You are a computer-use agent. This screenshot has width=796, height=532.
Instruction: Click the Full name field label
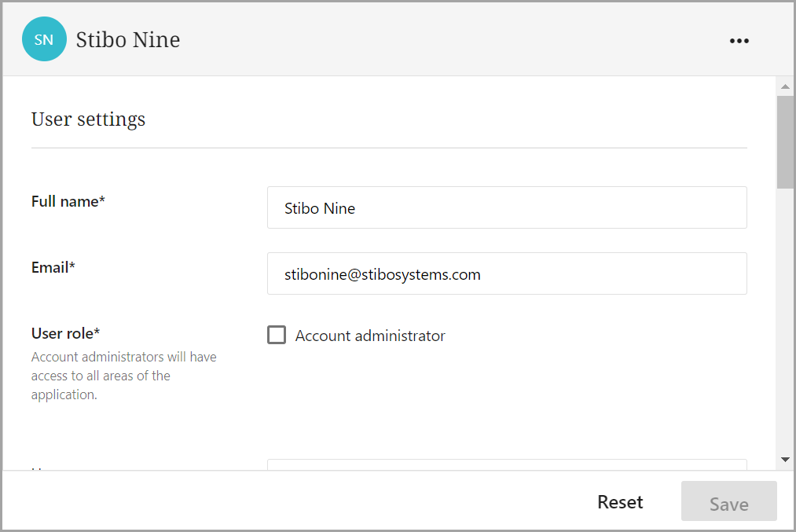pyautogui.click(x=68, y=201)
